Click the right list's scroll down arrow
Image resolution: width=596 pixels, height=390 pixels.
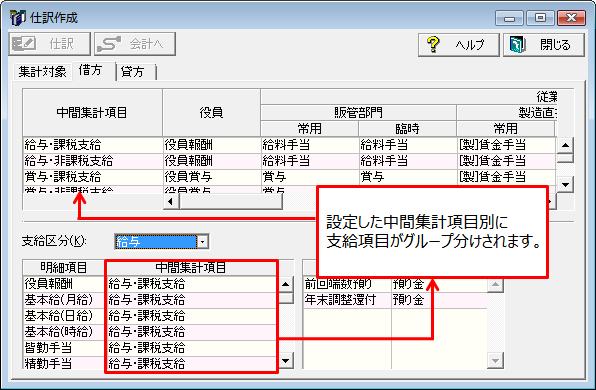coord(495,360)
